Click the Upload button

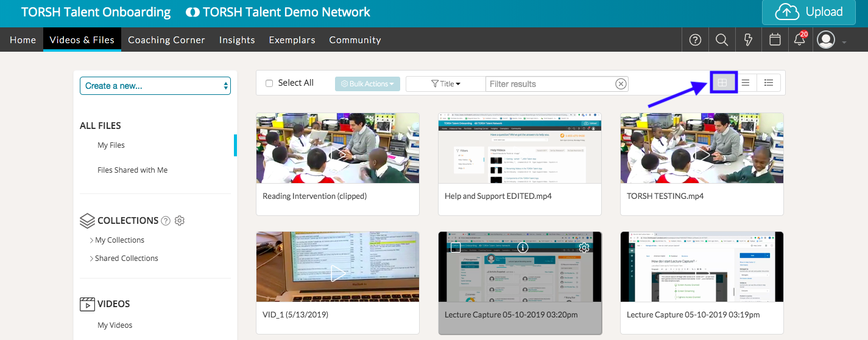point(808,12)
